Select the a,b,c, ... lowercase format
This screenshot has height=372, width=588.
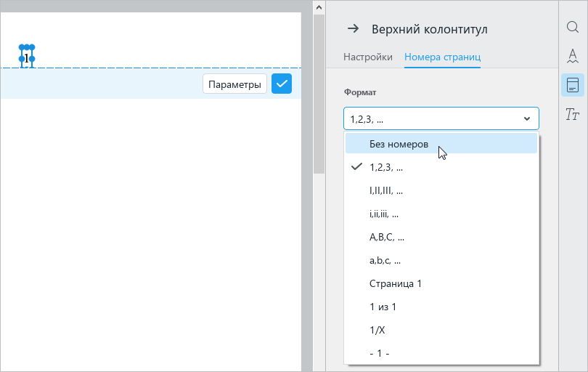(x=385, y=260)
